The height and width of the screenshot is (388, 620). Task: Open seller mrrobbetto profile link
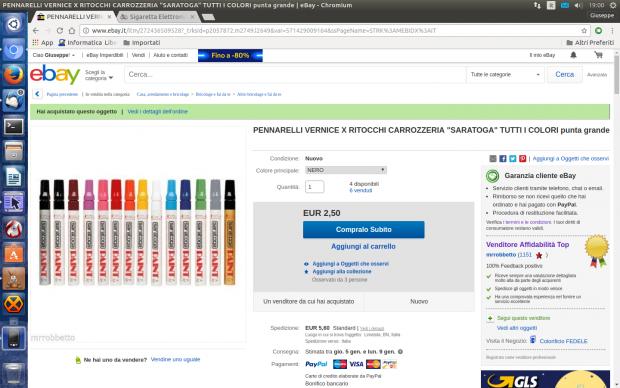coord(501,255)
